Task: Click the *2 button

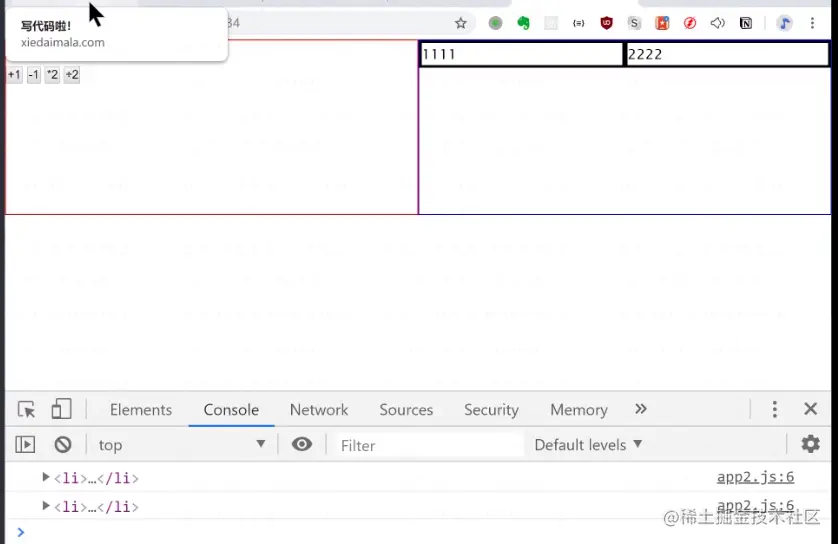Action: click(x=52, y=74)
